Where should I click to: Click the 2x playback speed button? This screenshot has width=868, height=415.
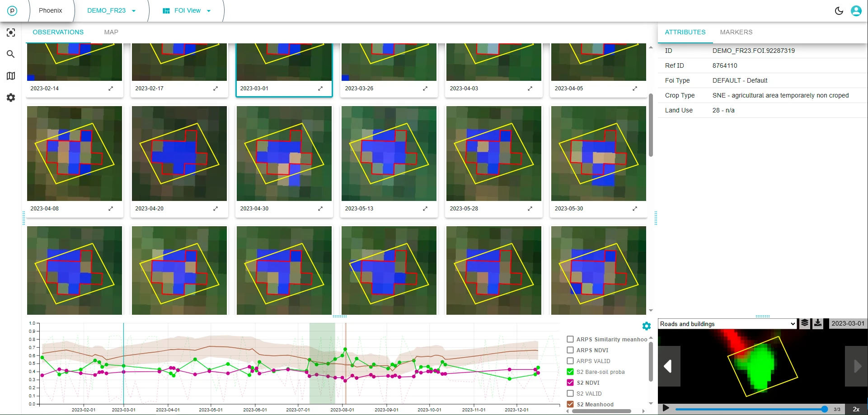pos(856,409)
